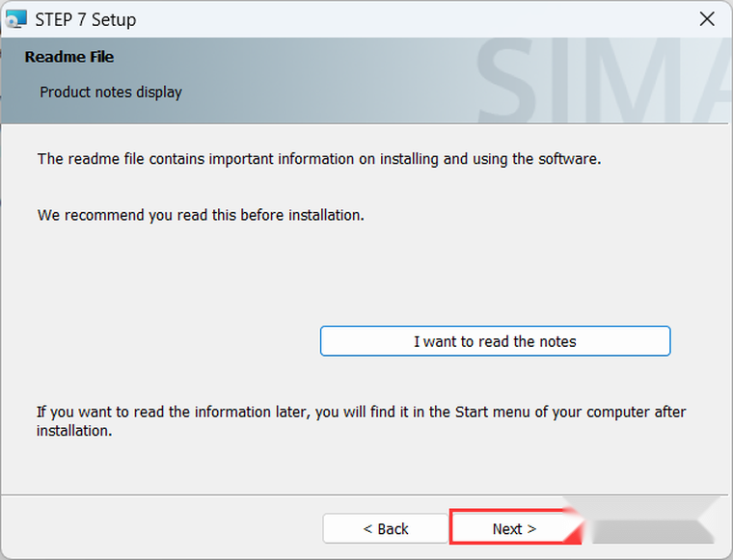Click the STEP 7 Setup installer icon
Screen dimensions: 733x560
16,19
